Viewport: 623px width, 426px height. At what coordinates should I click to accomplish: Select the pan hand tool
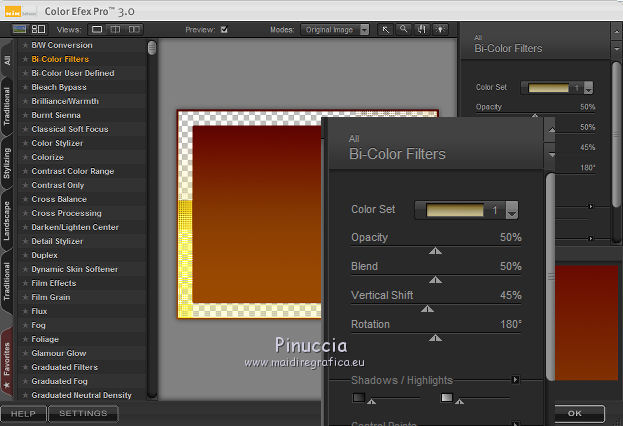[x=422, y=30]
